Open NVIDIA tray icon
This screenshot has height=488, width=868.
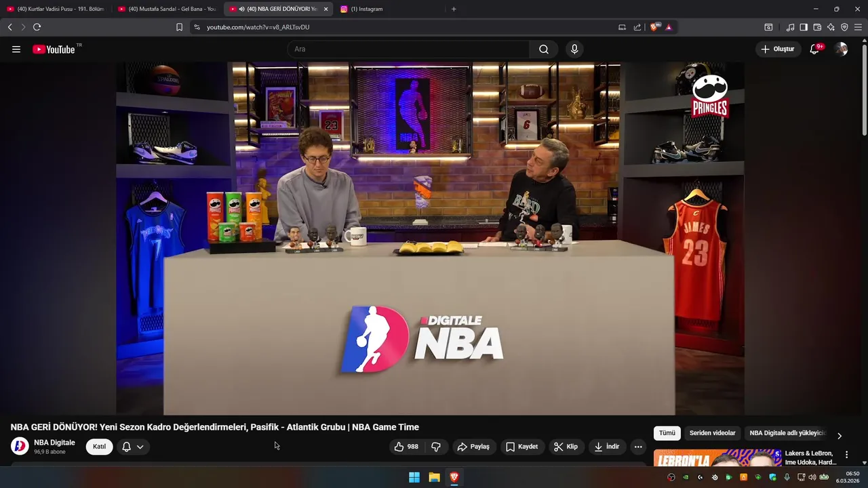(686, 477)
